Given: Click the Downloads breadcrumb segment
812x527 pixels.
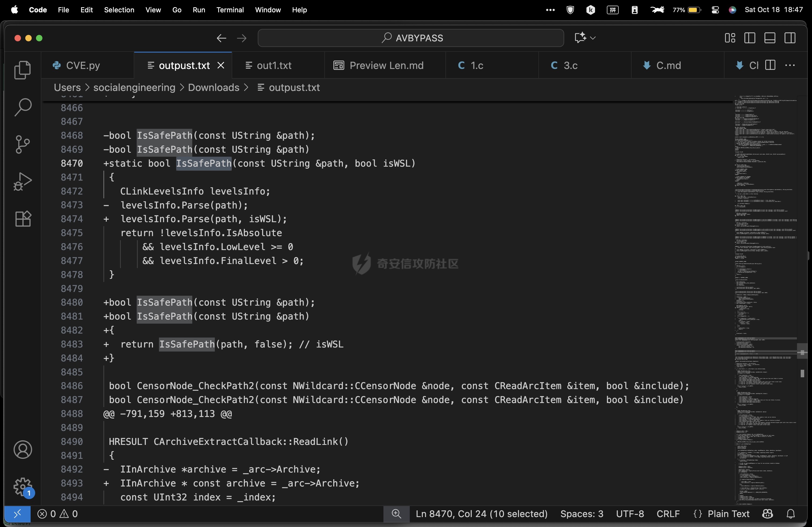Looking at the screenshot, I should (213, 87).
